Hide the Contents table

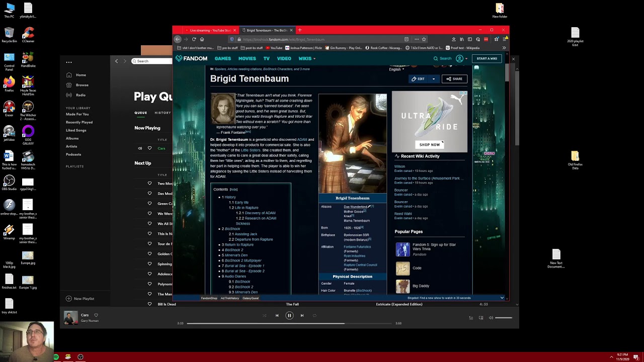click(233, 190)
